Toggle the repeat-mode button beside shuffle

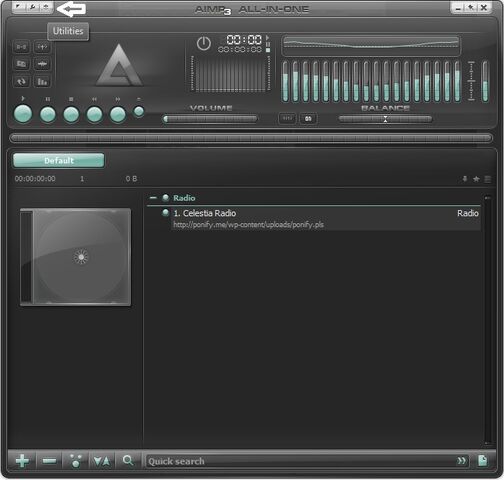(x=308, y=118)
